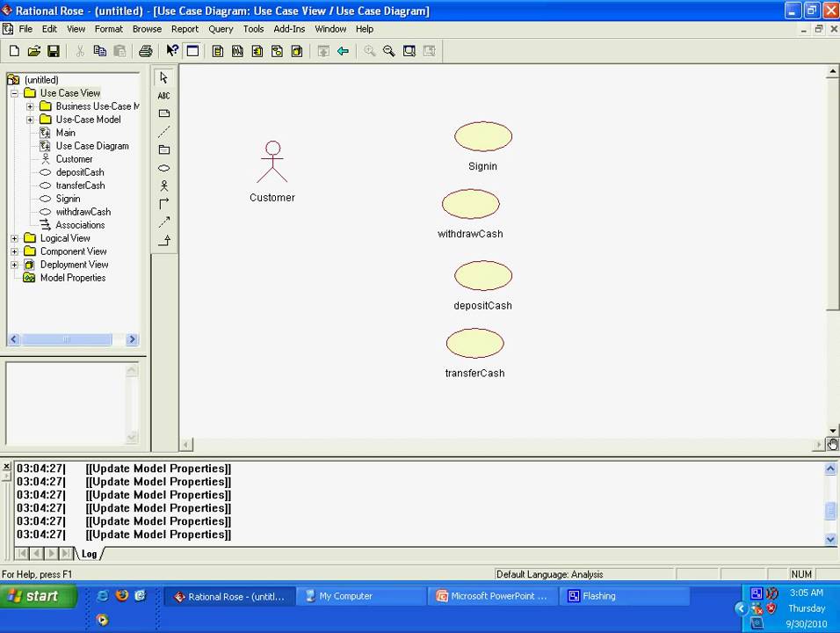Click the Browse Previous Diagram arrow
Screen dimensions: 840x633
(343, 51)
